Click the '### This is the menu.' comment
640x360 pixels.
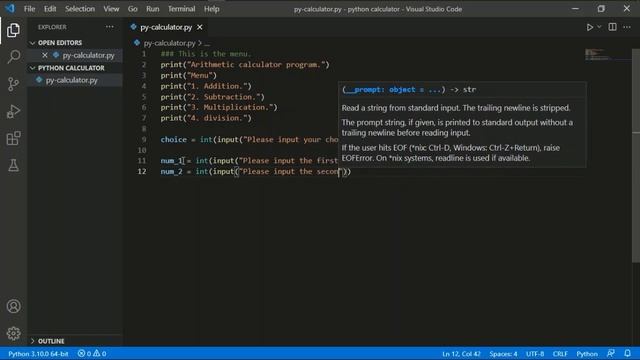[x=205, y=54]
